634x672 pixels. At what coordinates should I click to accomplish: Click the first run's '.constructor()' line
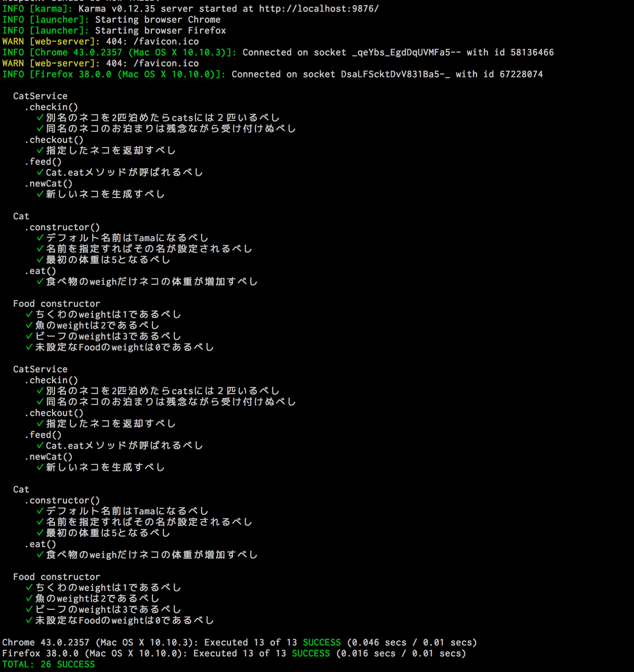(x=62, y=227)
